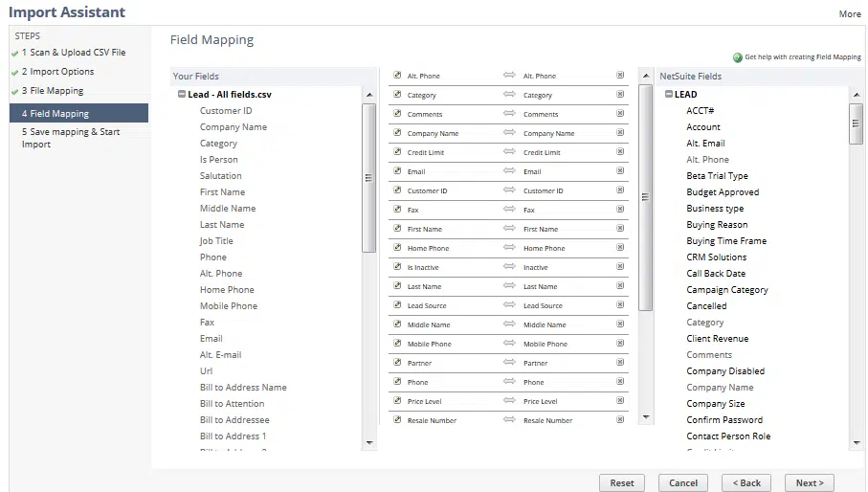The height and width of the screenshot is (492, 868).
Task: Click the Next button
Action: pyautogui.click(x=810, y=483)
